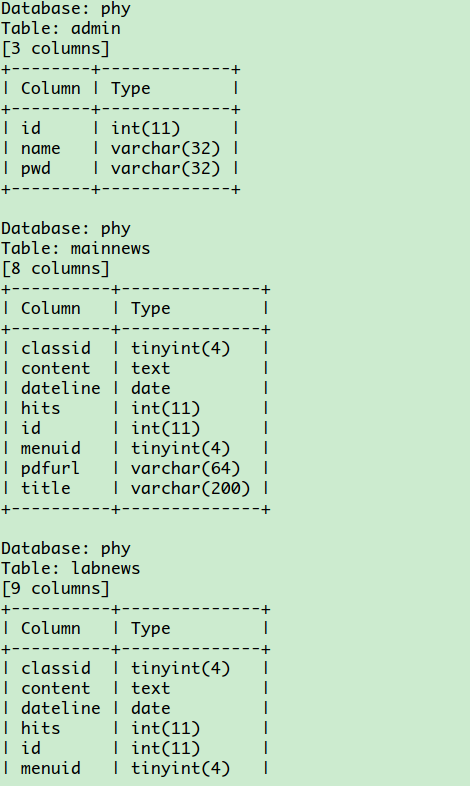This screenshot has height=786, width=470.
Task: Click 'varchar(32)' type next to pwd
Action: (x=165, y=168)
